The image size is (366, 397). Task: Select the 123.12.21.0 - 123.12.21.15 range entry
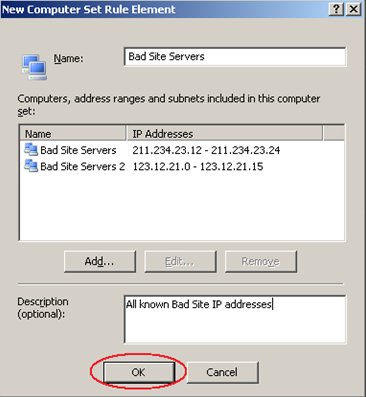tap(198, 166)
